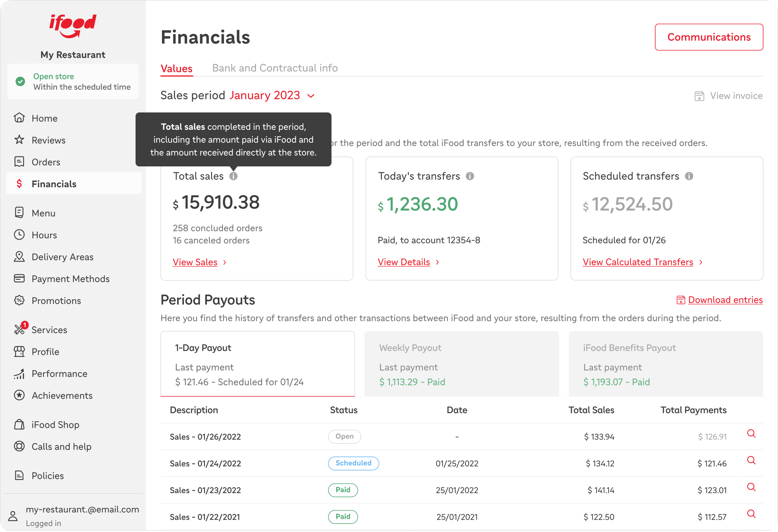Click the View invoice icon
The height and width of the screenshot is (532, 778).
[x=699, y=96]
